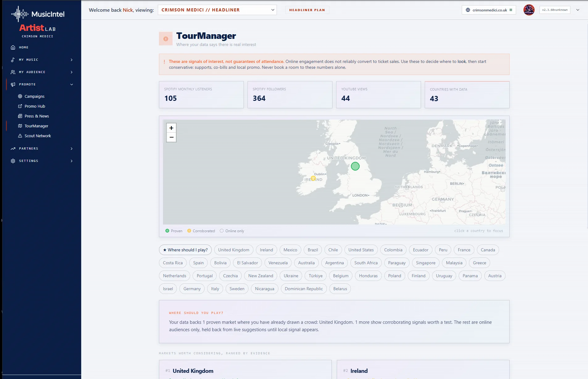This screenshot has height=379, width=588.
Task: Select the Dominican Republic country chip
Action: click(304, 289)
